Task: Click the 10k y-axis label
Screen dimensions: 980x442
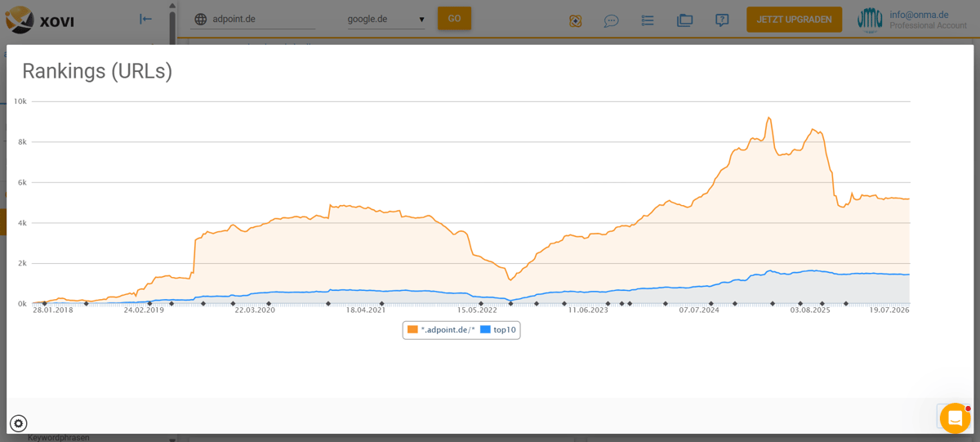Action: tap(20, 101)
